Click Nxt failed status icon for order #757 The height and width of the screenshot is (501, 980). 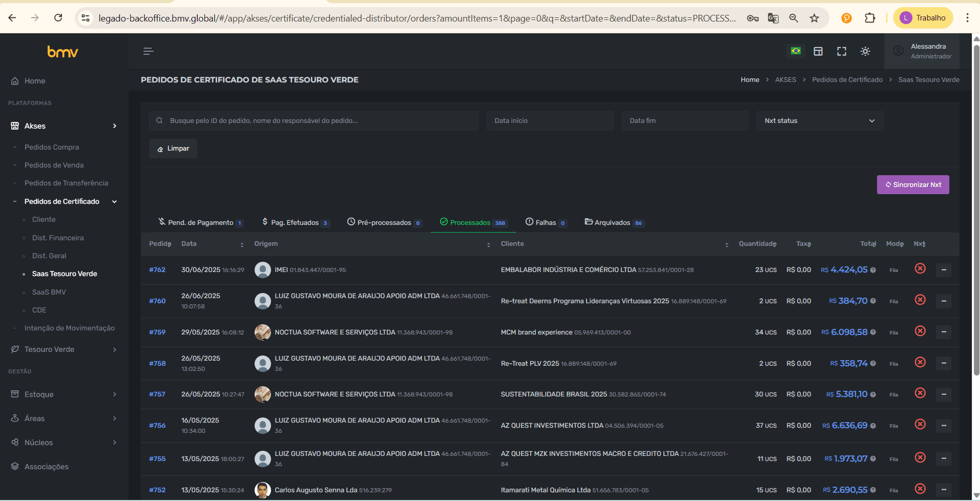point(920,393)
